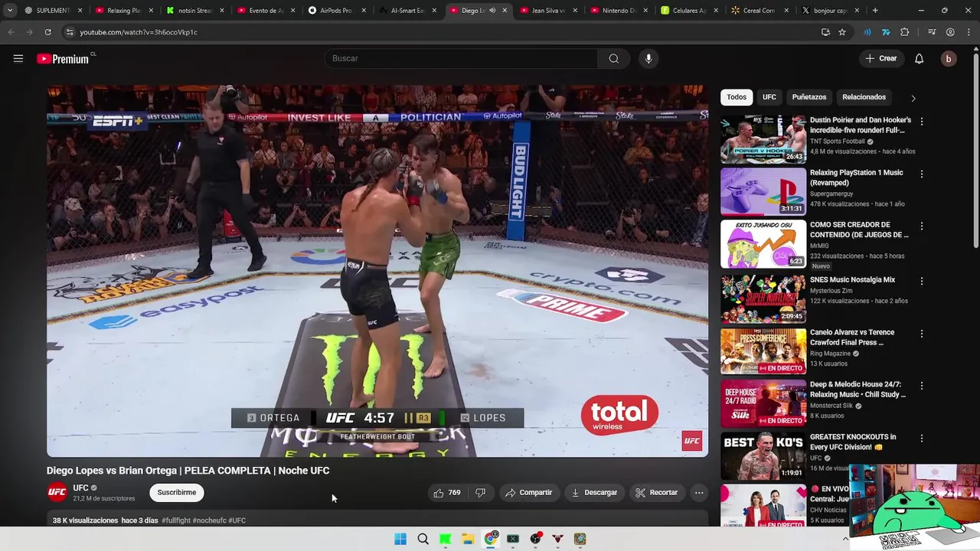Reload the page
This screenshot has height=551, width=980.
47,32
